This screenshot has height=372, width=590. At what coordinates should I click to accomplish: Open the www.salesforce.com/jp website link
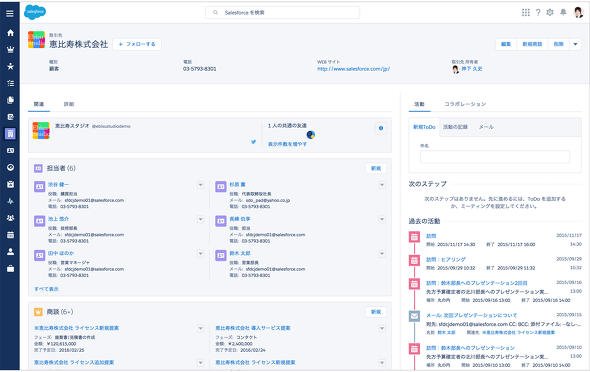point(353,69)
